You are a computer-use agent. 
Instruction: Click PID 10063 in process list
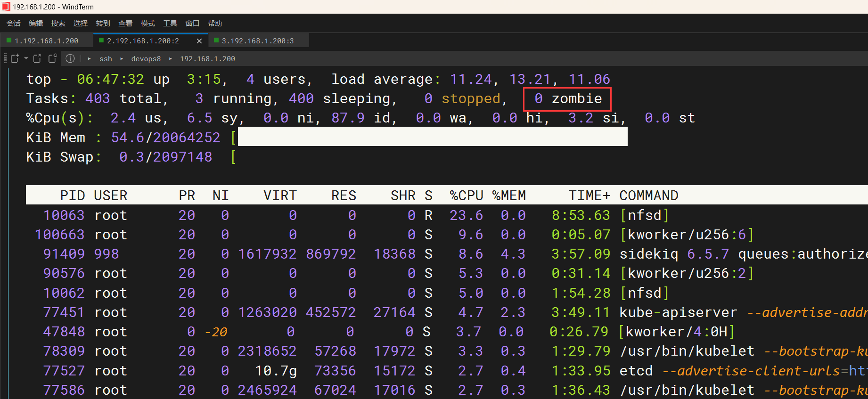64,215
